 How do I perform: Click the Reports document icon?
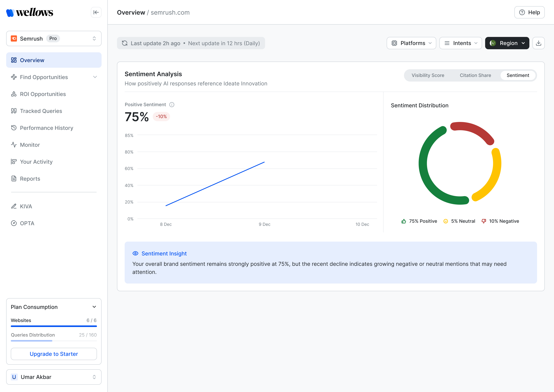14,178
